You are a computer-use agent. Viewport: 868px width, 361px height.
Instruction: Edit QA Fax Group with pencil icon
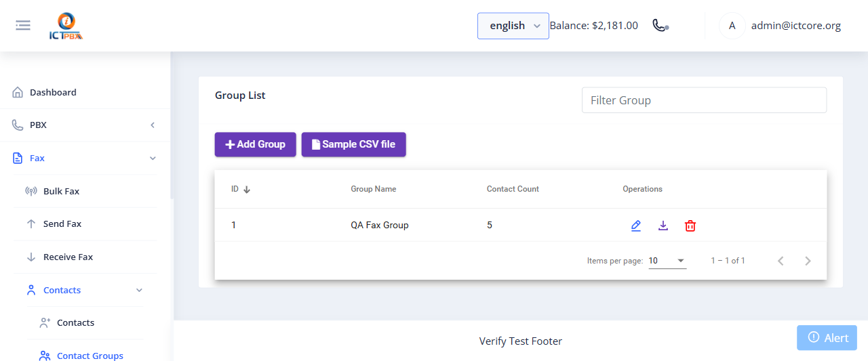coord(636,226)
